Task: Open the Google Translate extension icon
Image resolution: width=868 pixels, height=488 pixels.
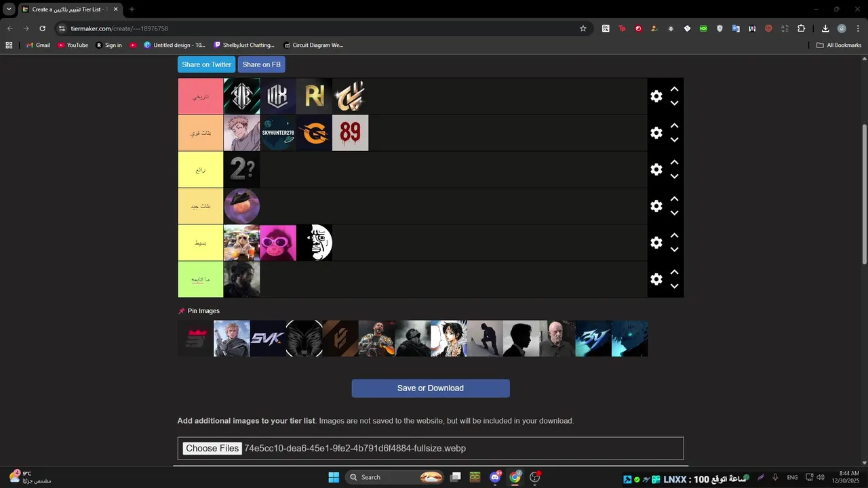Action: click(736, 28)
